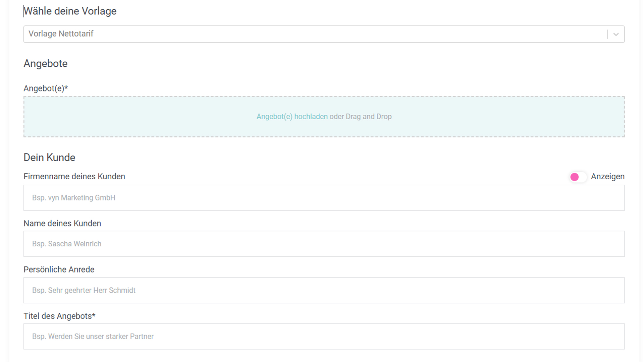Click the Titel des Angebots* label
Viewport: 644px width, 362px height.
point(59,316)
